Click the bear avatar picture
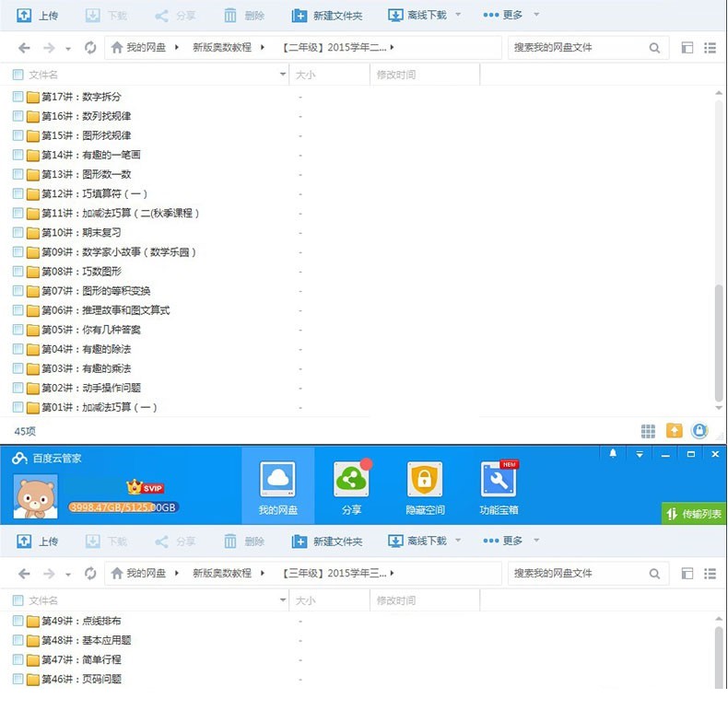The width and height of the screenshot is (728, 710). coord(36,496)
